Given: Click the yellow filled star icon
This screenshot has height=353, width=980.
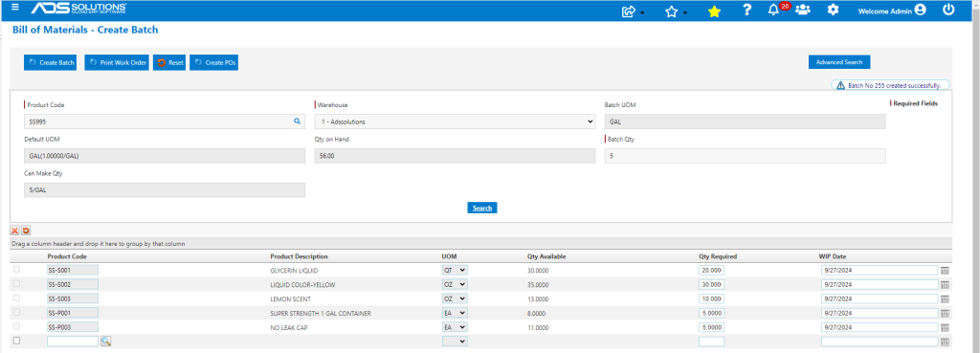Looking at the screenshot, I should click(x=714, y=11).
